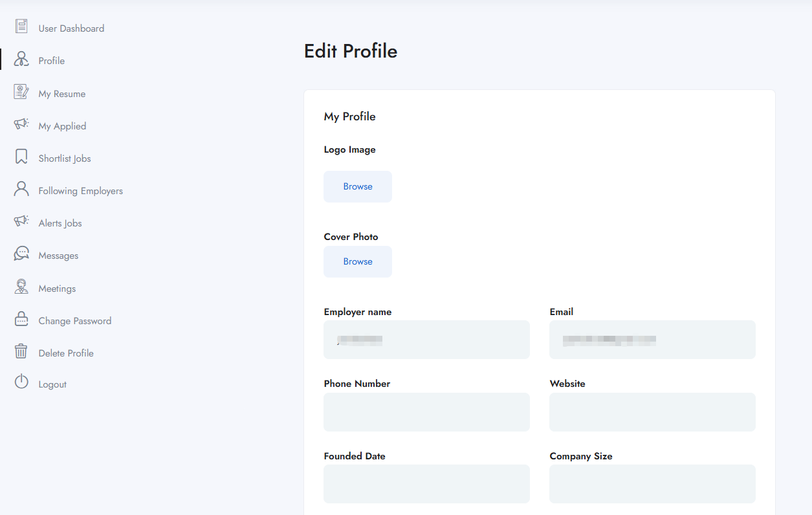Click the Logout power icon

tap(21, 382)
